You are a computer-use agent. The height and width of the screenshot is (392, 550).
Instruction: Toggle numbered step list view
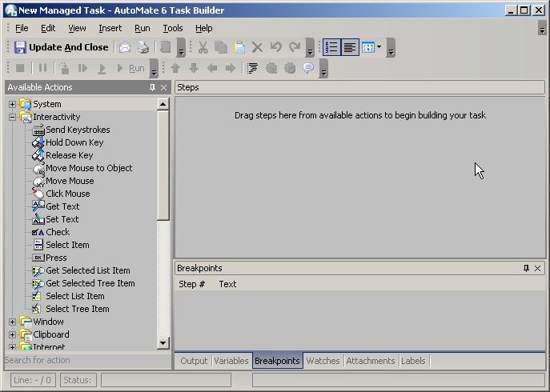331,47
